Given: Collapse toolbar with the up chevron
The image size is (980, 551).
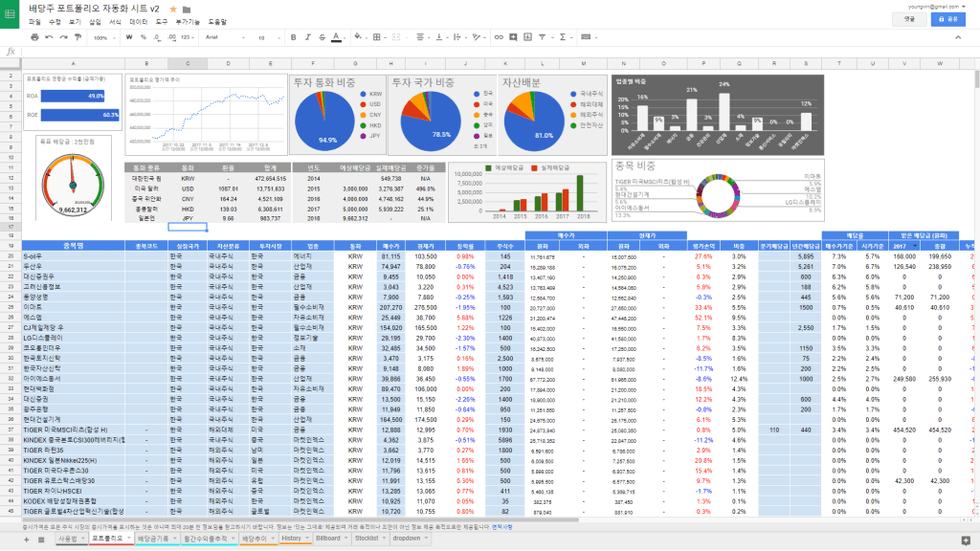Looking at the screenshot, I should pyautogui.click(x=958, y=37).
